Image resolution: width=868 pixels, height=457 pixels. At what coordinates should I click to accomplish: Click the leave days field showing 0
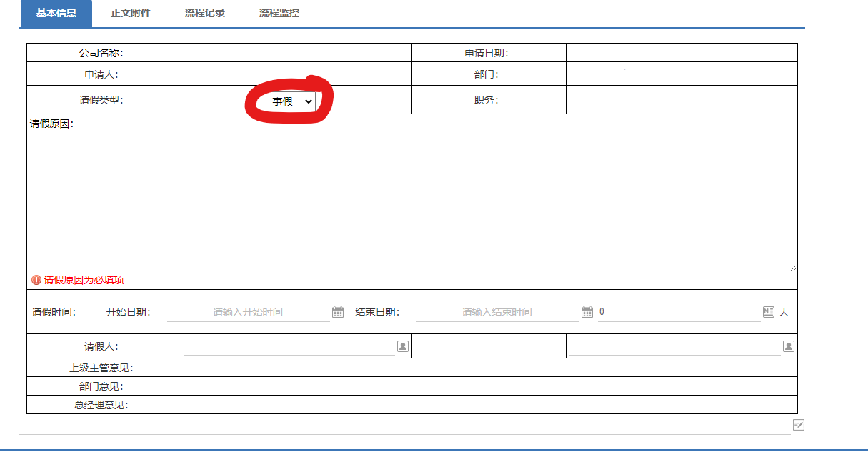pos(679,312)
